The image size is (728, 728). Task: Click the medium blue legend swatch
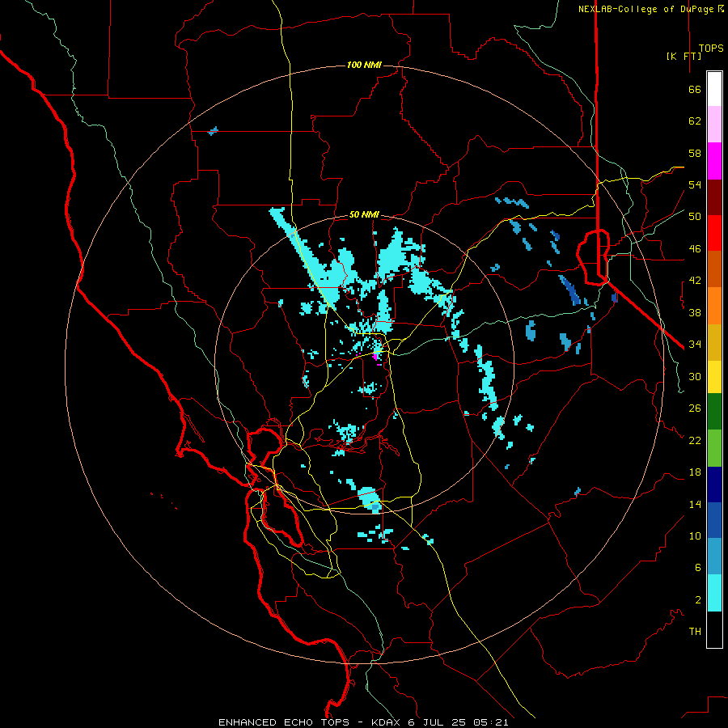pos(714,520)
